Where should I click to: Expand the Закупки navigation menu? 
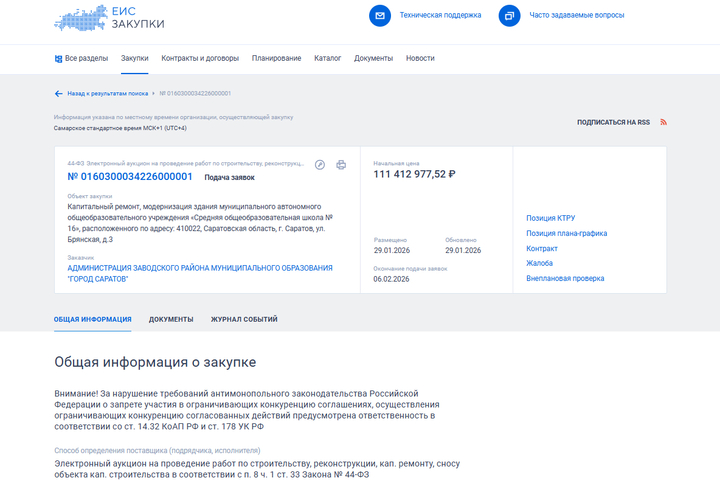(x=134, y=58)
